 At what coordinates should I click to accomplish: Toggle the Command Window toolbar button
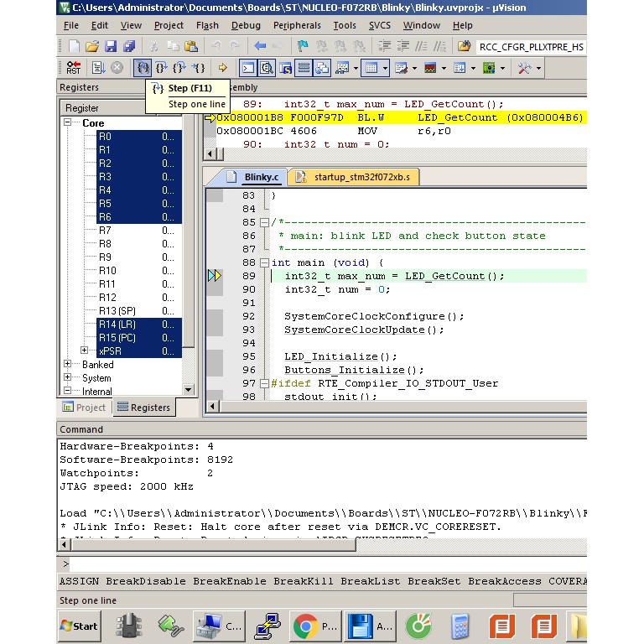248,68
